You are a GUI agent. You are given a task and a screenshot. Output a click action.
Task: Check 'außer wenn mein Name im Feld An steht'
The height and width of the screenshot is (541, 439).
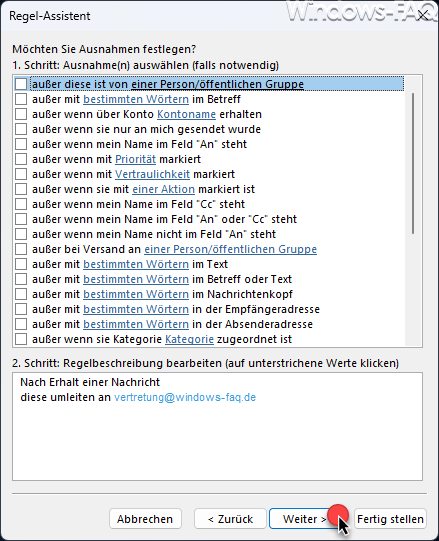pyautogui.click(x=21, y=144)
